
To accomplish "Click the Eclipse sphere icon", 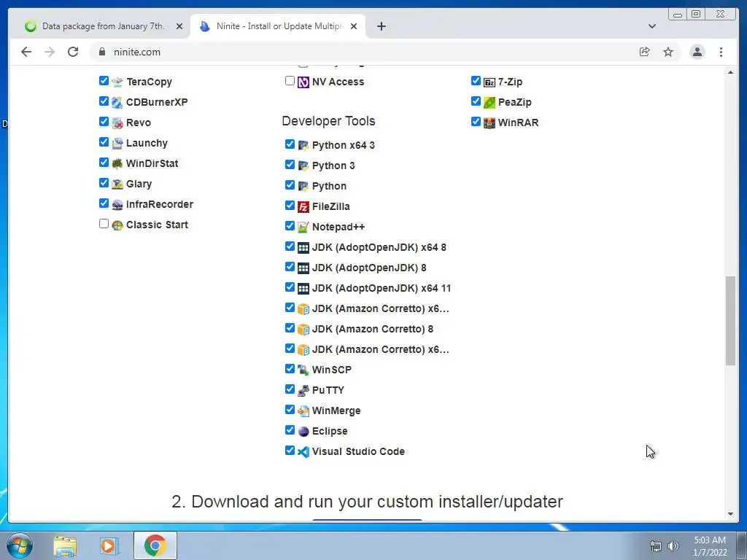I will click(x=303, y=432).
